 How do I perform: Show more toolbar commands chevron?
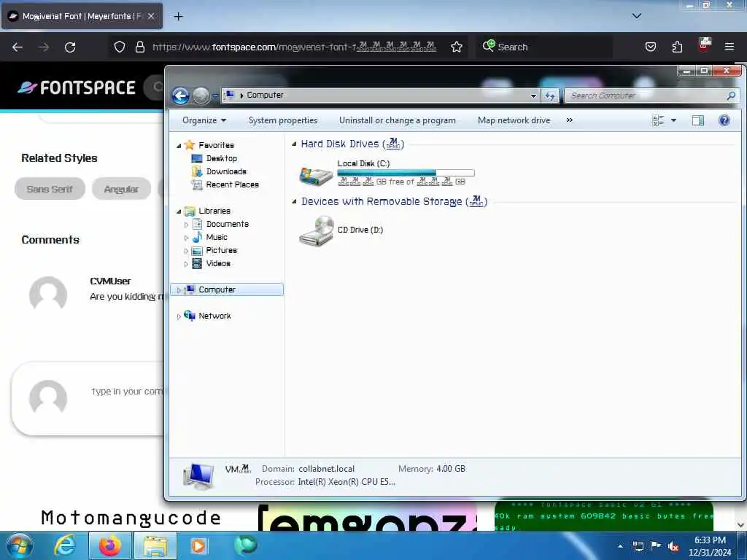click(x=569, y=120)
